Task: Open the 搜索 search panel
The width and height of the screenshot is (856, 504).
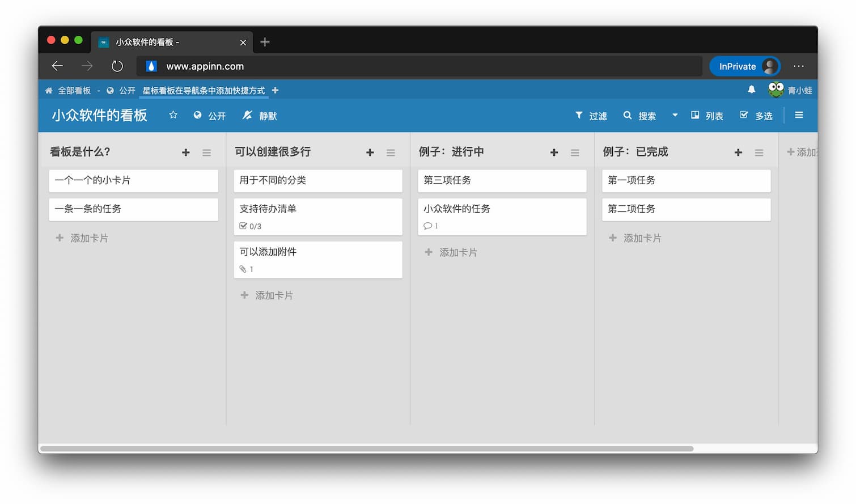Action: pyautogui.click(x=639, y=116)
